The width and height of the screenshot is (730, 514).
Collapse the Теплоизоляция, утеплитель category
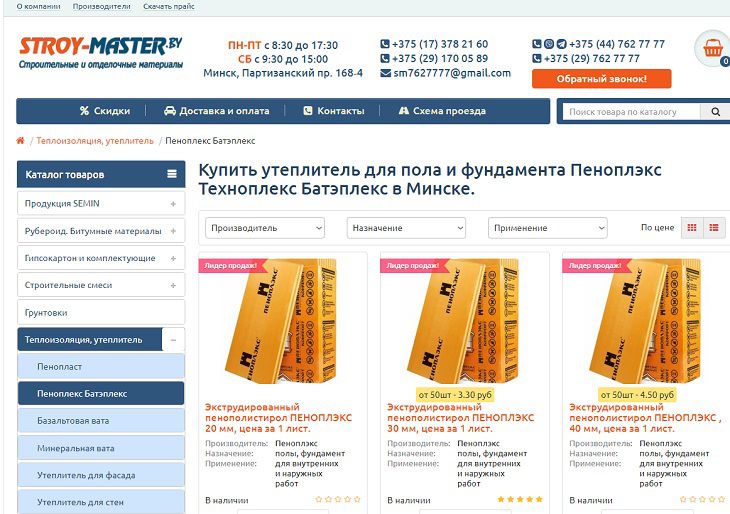click(x=173, y=340)
